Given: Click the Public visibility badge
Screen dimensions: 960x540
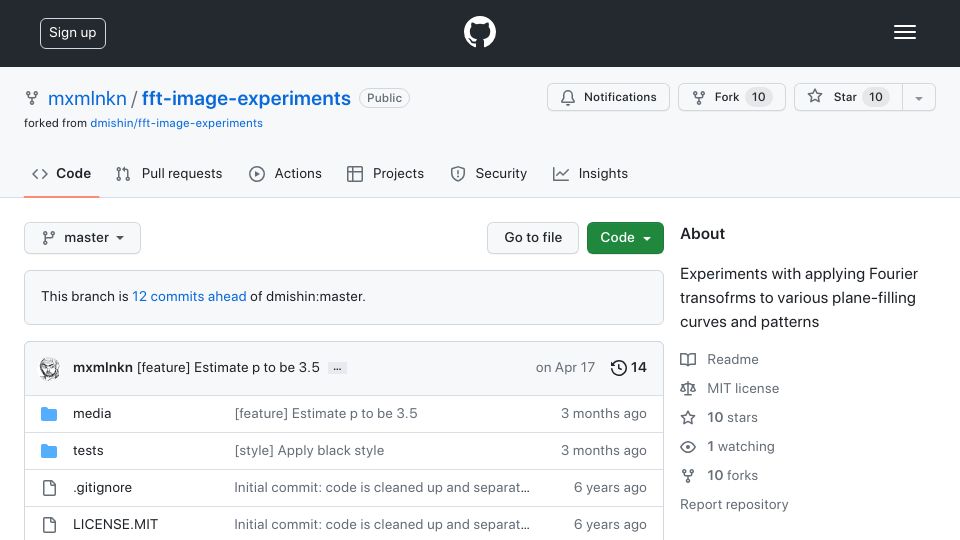Looking at the screenshot, I should (x=384, y=98).
